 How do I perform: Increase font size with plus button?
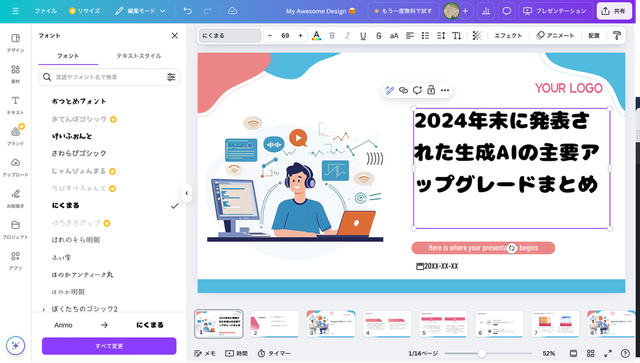(x=300, y=36)
